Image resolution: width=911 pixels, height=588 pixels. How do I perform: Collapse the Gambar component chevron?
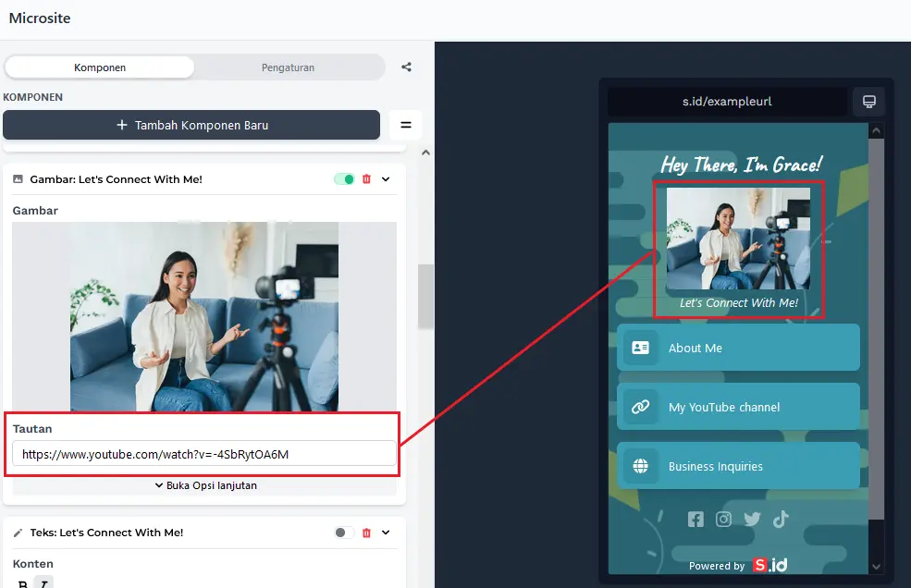[387, 179]
